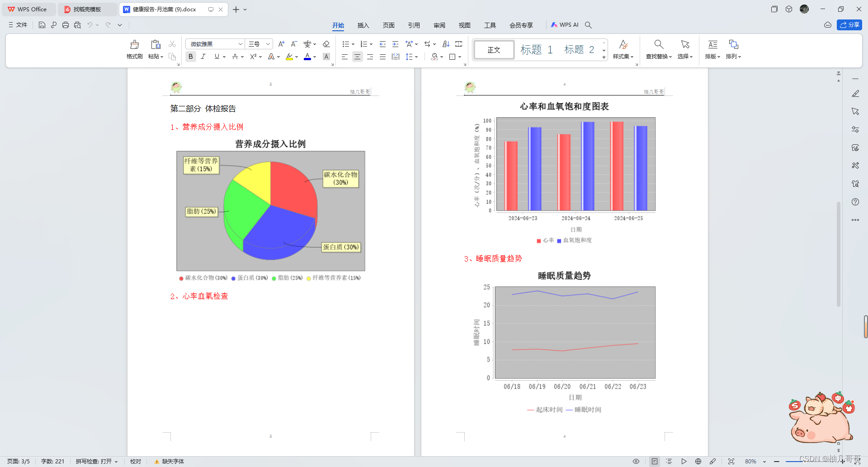Click the save icon in quick toolbar
The height and width of the screenshot is (467, 868).
pyautogui.click(x=42, y=25)
